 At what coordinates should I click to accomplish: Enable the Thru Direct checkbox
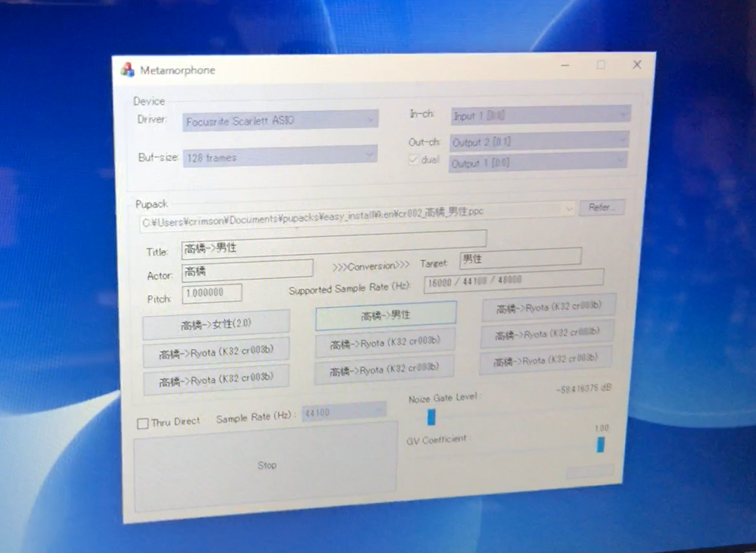143,423
